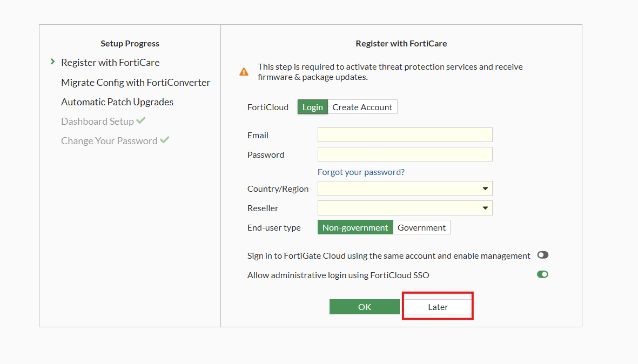
Task: Focus the Email input field
Action: pyautogui.click(x=405, y=135)
